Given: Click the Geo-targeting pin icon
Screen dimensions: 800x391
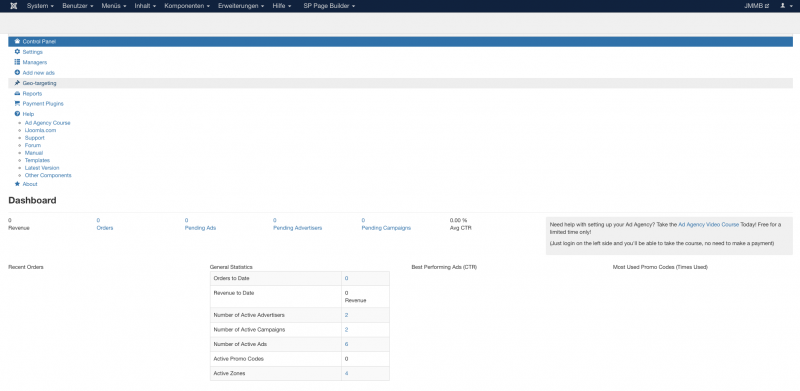Looking at the screenshot, I should [17, 83].
